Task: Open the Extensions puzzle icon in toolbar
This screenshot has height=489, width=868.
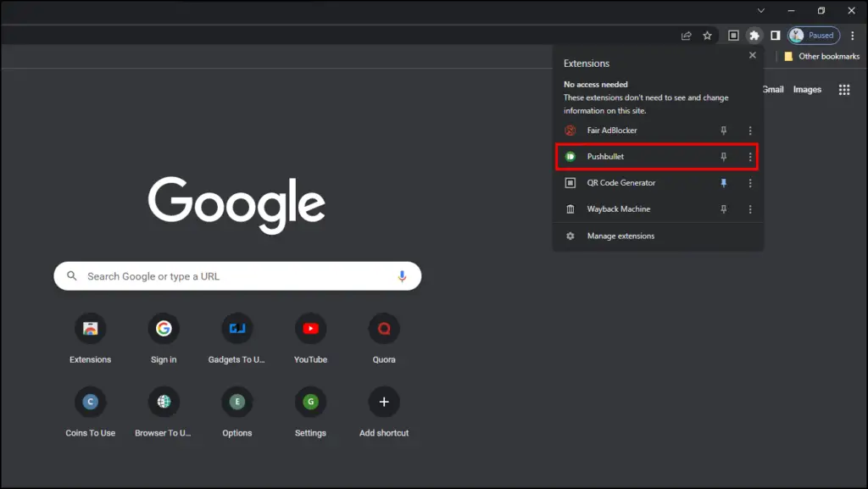Action: click(754, 36)
